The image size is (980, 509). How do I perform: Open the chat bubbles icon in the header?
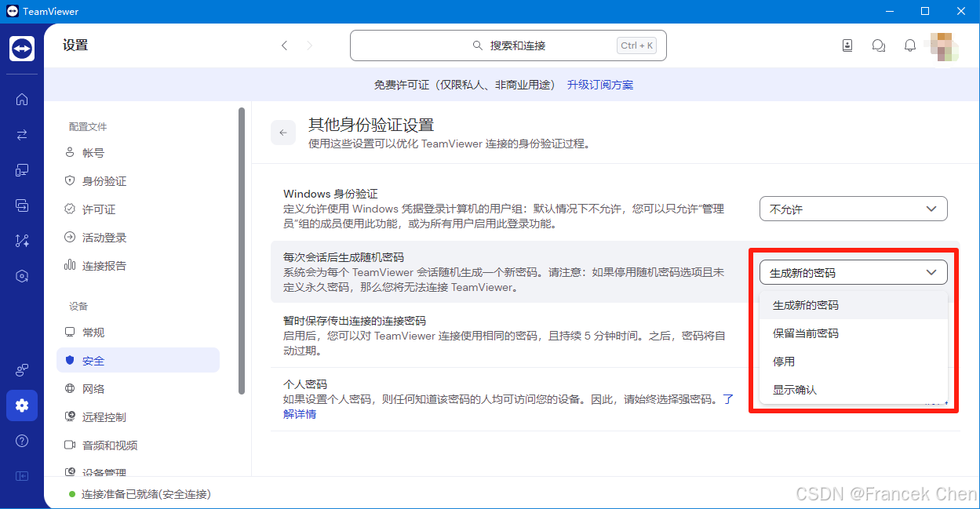pyautogui.click(x=879, y=45)
